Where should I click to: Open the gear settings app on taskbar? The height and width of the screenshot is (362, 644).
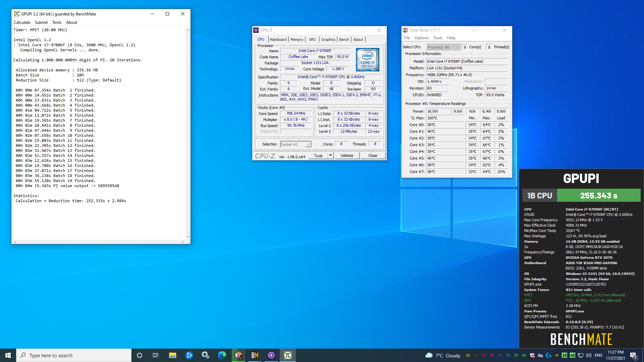coord(205,355)
